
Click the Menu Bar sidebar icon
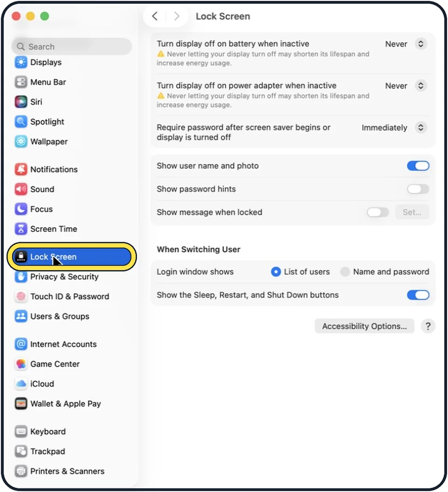pos(21,82)
